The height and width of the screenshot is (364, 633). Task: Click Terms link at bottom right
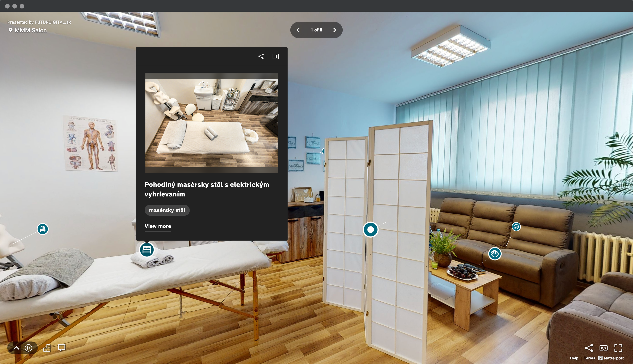(590, 358)
